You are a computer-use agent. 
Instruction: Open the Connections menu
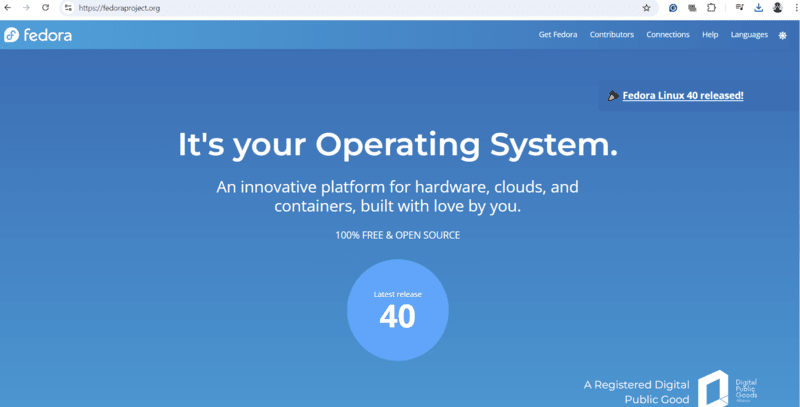(x=668, y=35)
